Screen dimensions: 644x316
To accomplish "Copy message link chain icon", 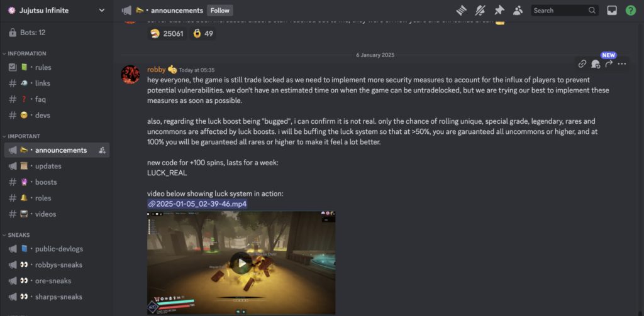I will [582, 63].
